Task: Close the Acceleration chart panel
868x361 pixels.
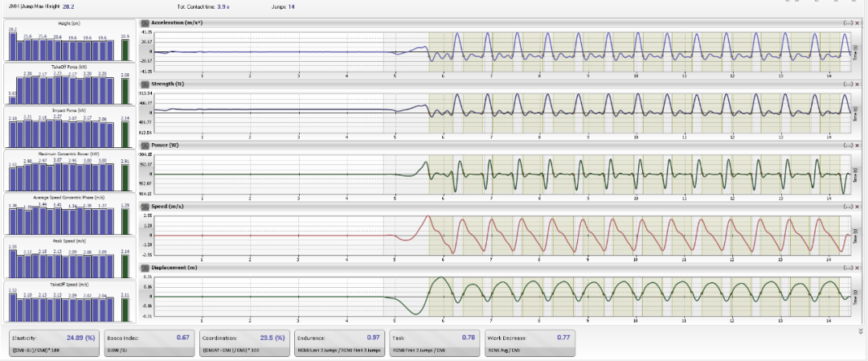Action: [857, 23]
